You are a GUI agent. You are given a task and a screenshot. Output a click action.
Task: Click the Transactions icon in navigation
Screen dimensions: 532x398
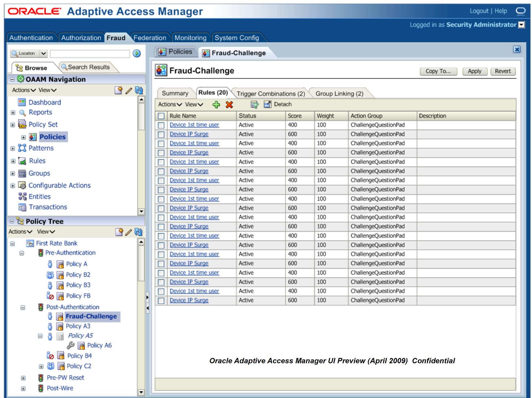22,207
